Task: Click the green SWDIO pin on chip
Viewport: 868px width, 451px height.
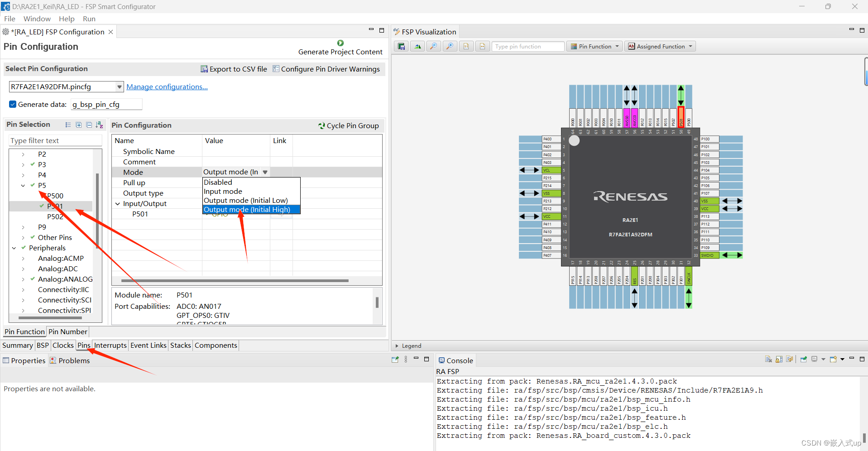Action: coord(710,255)
